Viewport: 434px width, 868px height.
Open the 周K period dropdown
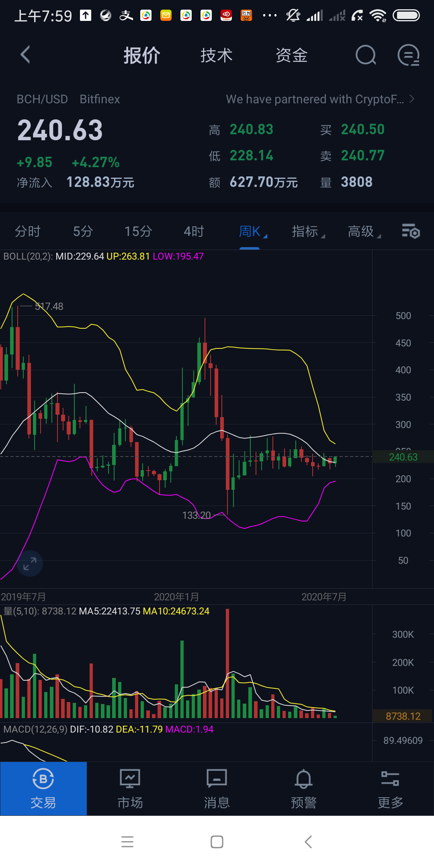click(x=253, y=231)
